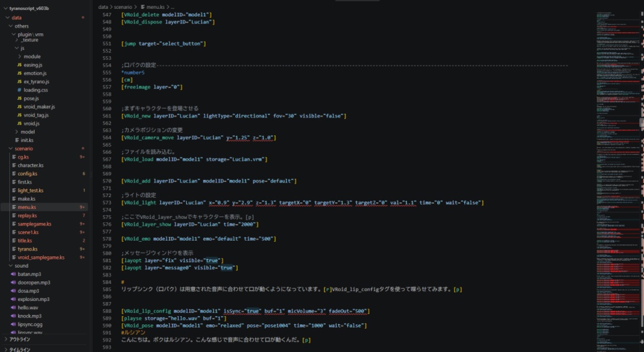Click the VRoid_light tag on line 573
The image size is (644, 352).
(x=140, y=203)
